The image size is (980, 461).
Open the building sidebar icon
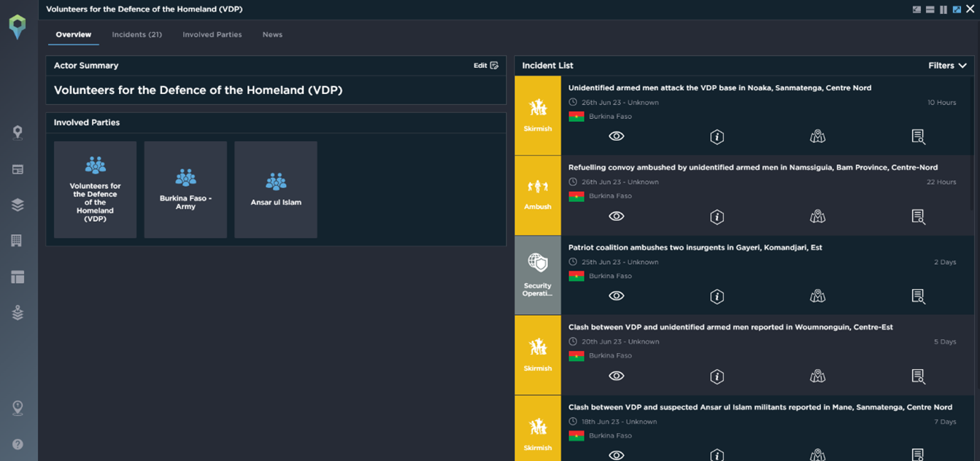click(x=18, y=241)
